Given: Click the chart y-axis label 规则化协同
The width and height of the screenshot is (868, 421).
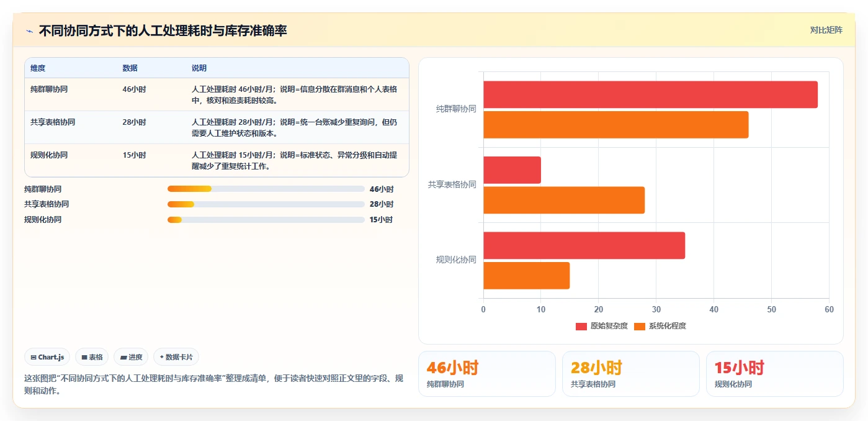Looking at the screenshot, I should [456, 260].
